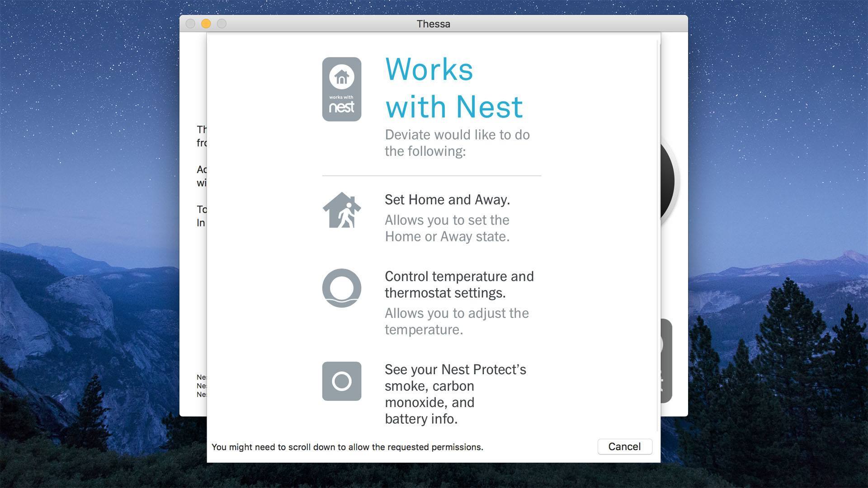Click the permission sheet's vertical scrollbar
The height and width of the screenshot is (488, 868).
pyautogui.click(x=658, y=235)
